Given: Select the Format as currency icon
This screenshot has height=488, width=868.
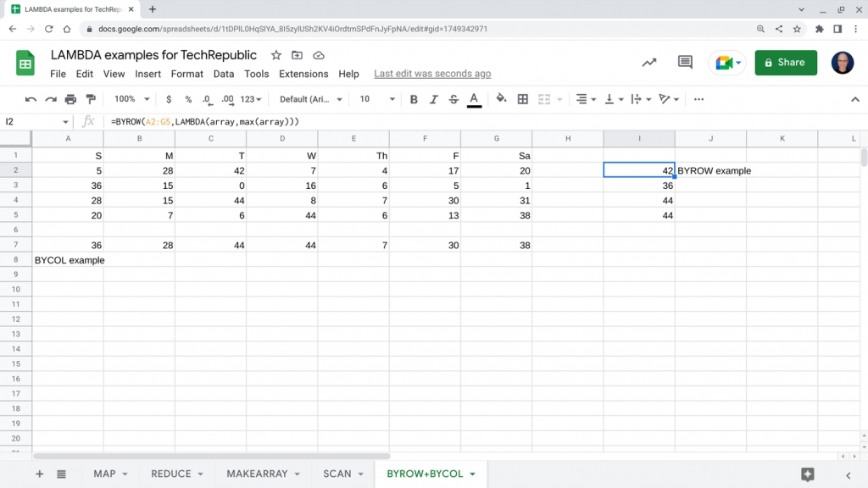Looking at the screenshot, I should point(169,99).
